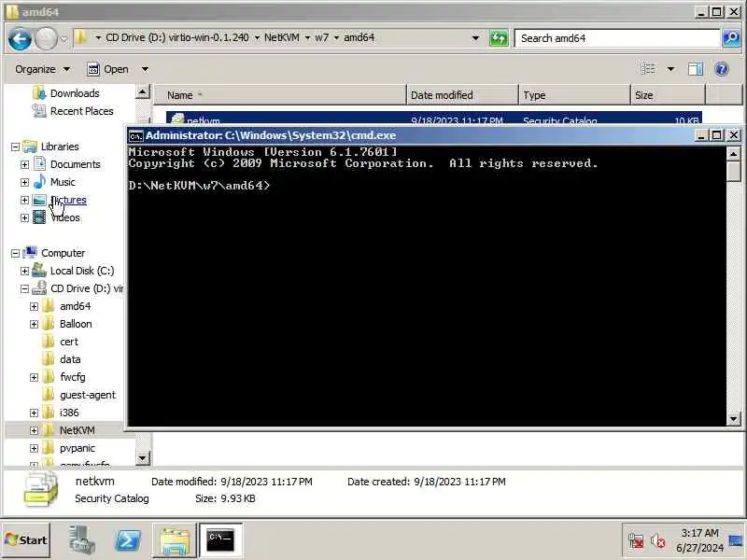Viewport: 747px width, 560px height.
Task: Select the cert folder in the tree
Action: click(68, 342)
